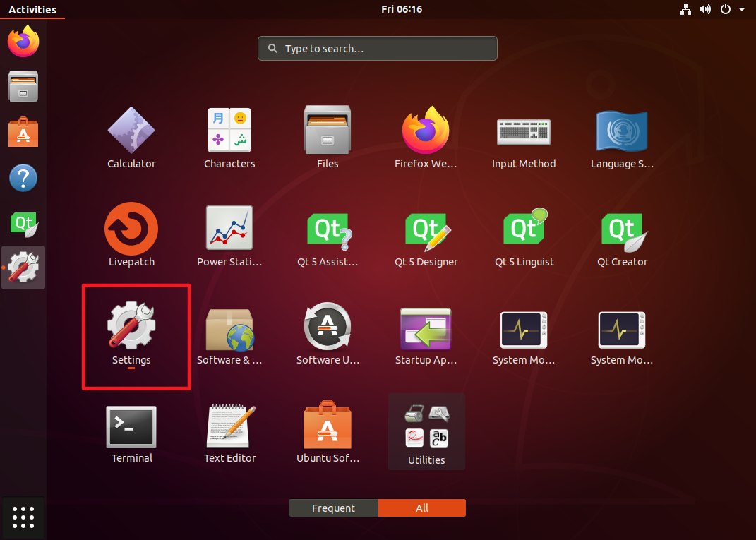Open the clock and calendar menu
Image resolution: width=756 pixels, height=540 pixels.
[x=402, y=9]
